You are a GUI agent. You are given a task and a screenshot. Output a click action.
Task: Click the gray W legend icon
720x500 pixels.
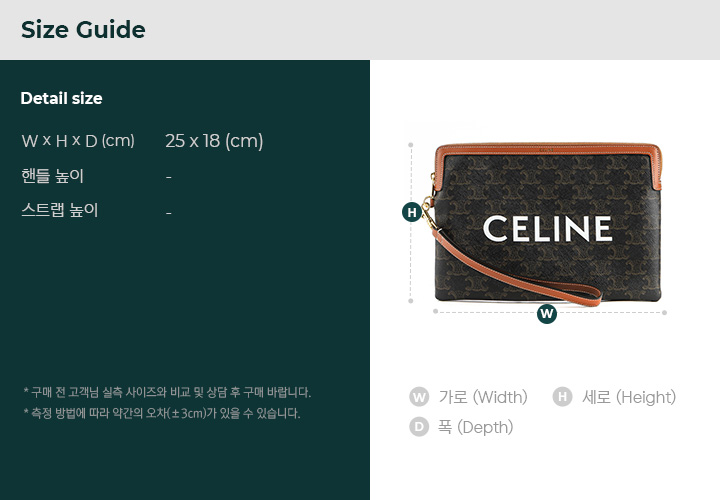click(419, 397)
